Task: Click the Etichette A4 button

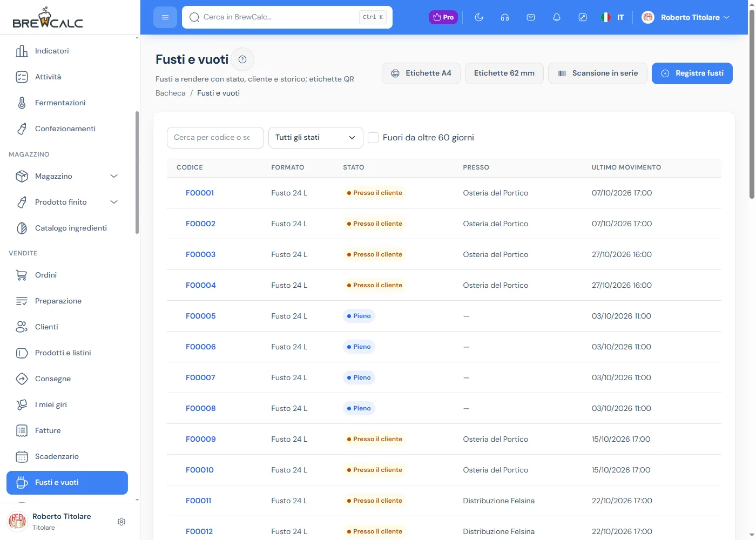Action: click(x=421, y=73)
